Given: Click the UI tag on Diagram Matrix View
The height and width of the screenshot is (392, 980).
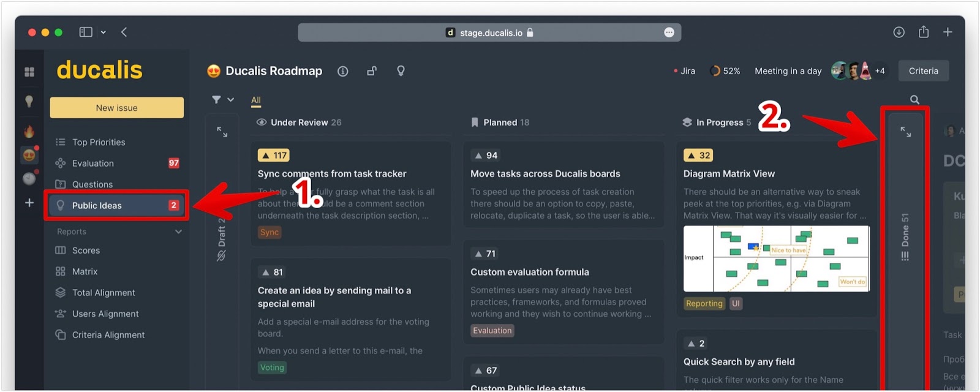Looking at the screenshot, I should pyautogui.click(x=736, y=304).
